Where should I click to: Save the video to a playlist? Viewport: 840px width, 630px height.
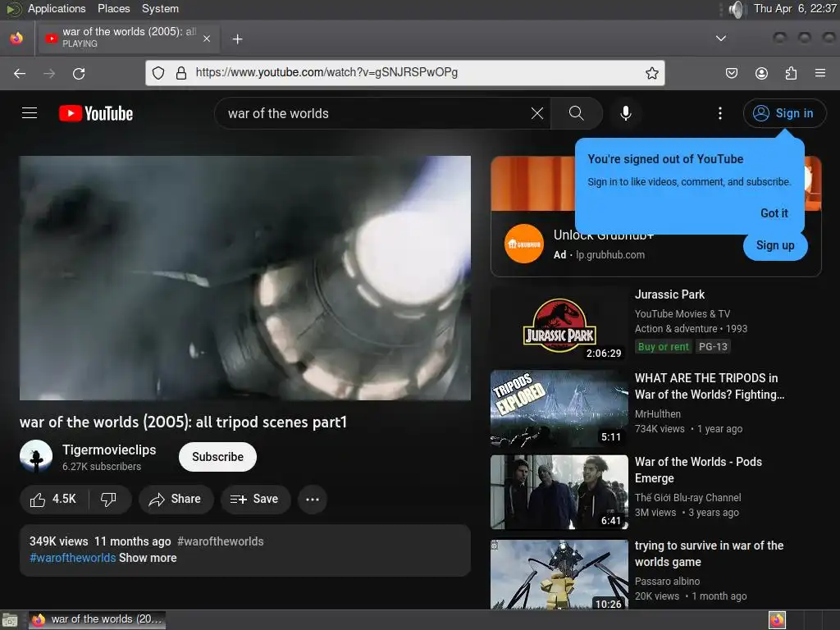click(x=256, y=500)
